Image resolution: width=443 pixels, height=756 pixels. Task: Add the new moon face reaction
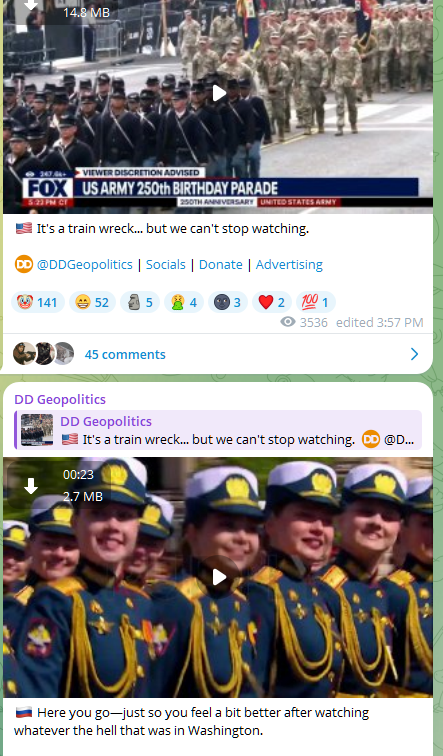[228, 302]
